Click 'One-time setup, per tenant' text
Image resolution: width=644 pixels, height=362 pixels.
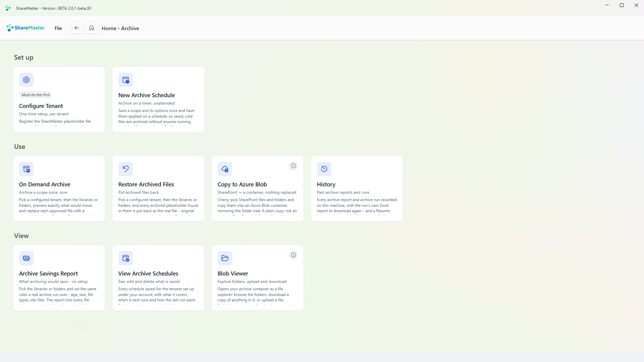click(x=44, y=114)
